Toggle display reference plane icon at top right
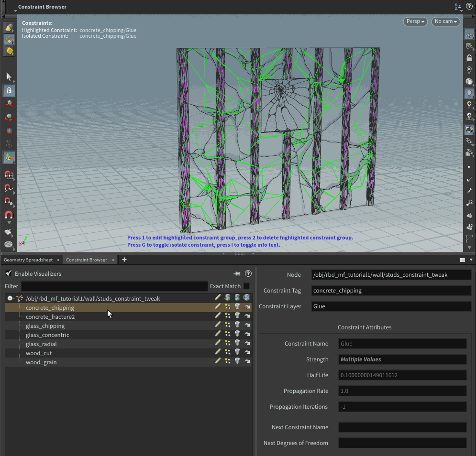This screenshot has height=456, width=476. [x=469, y=35]
